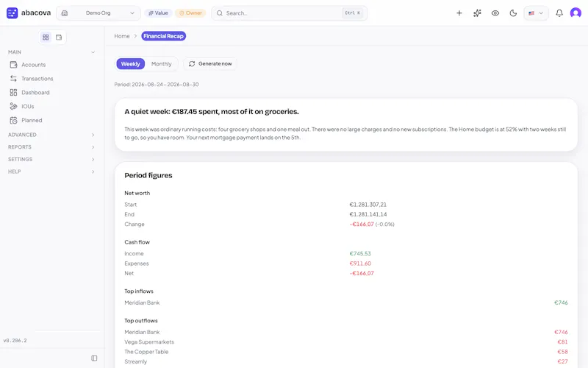Open the plus add-new icon

[x=459, y=13]
